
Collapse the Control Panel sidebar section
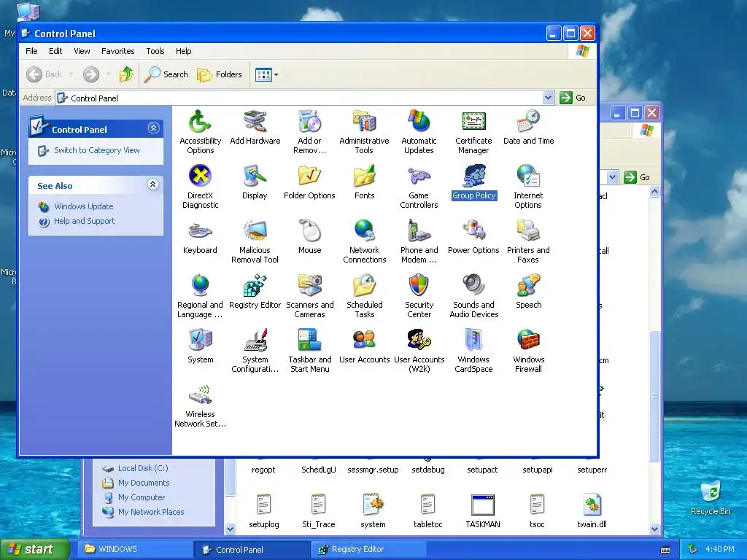click(153, 128)
